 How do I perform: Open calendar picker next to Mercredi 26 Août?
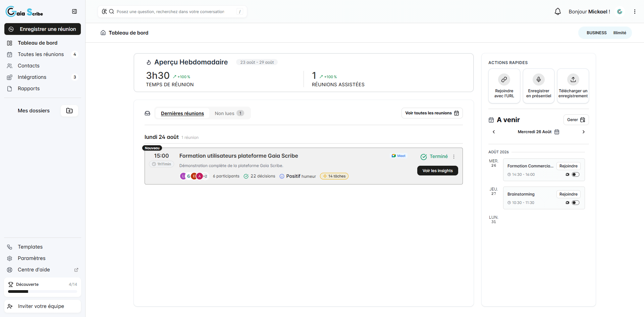[x=557, y=132]
